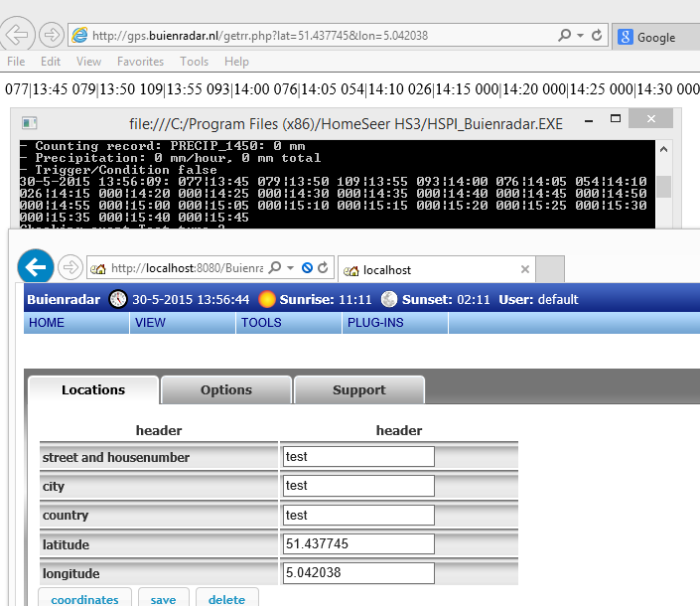
Task: Open the Help menu
Action: coord(236,62)
